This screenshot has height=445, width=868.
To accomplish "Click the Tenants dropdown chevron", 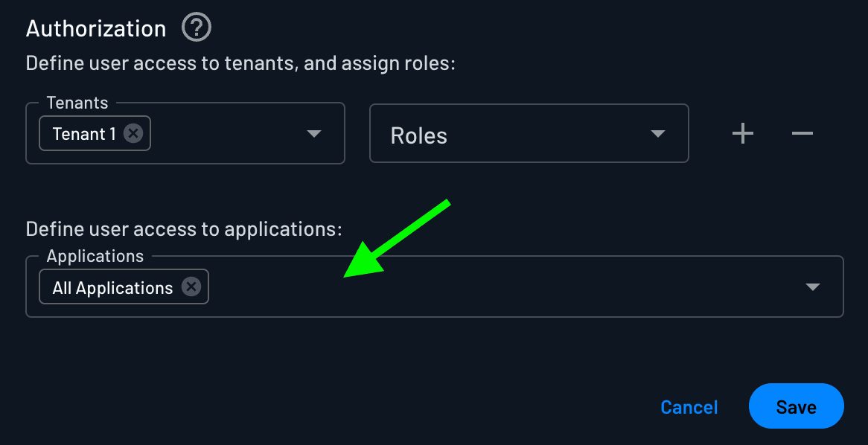I will [x=313, y=134].
